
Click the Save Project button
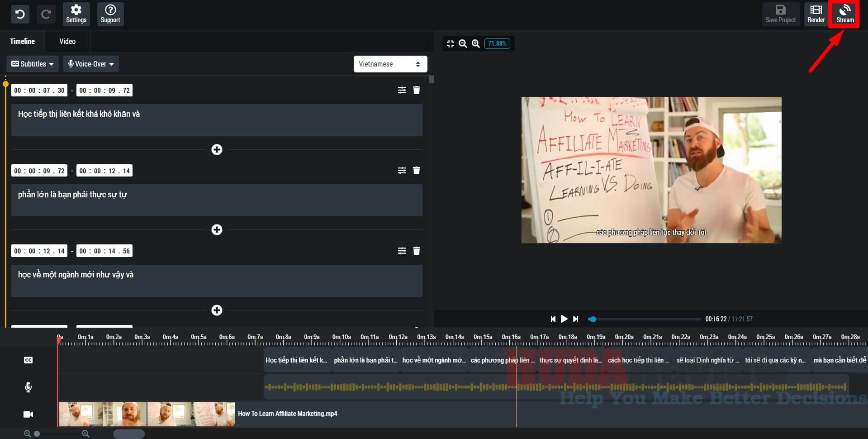[780, 14]
